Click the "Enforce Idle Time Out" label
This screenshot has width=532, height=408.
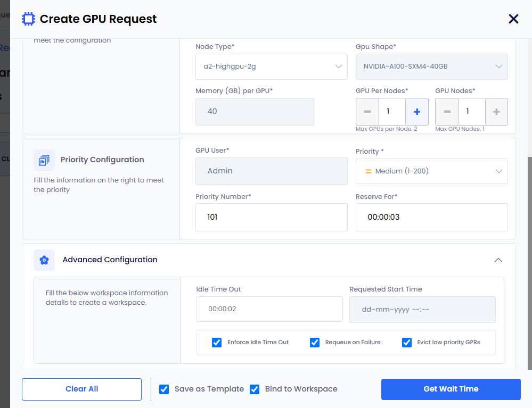click(x=258, y=342)
